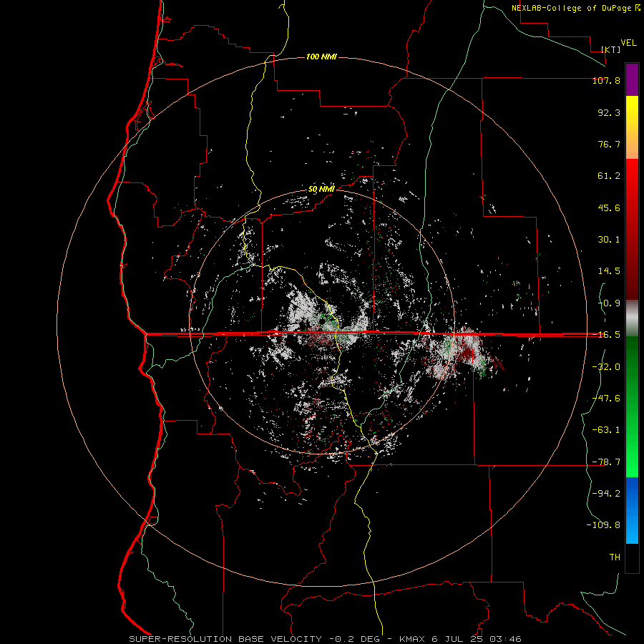
Task: Click the 14.5 velocity scale value
Action: (609, 271)
